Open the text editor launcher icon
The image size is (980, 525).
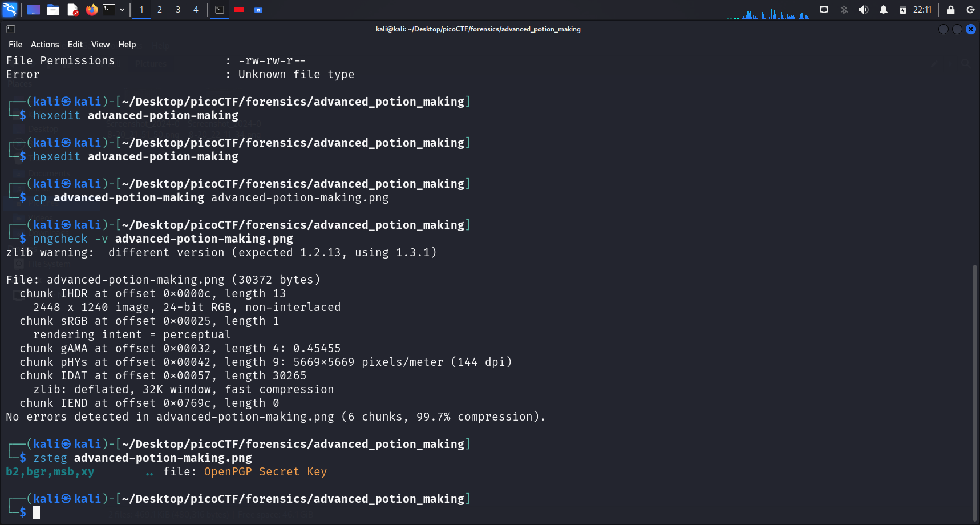coord(72,10)
